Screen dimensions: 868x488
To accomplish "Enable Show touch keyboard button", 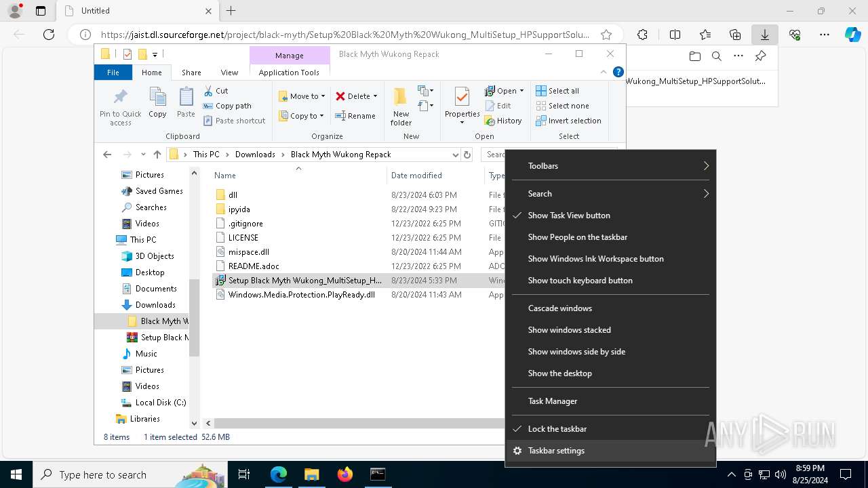I will pyautogui.click(x=610, y=281).
